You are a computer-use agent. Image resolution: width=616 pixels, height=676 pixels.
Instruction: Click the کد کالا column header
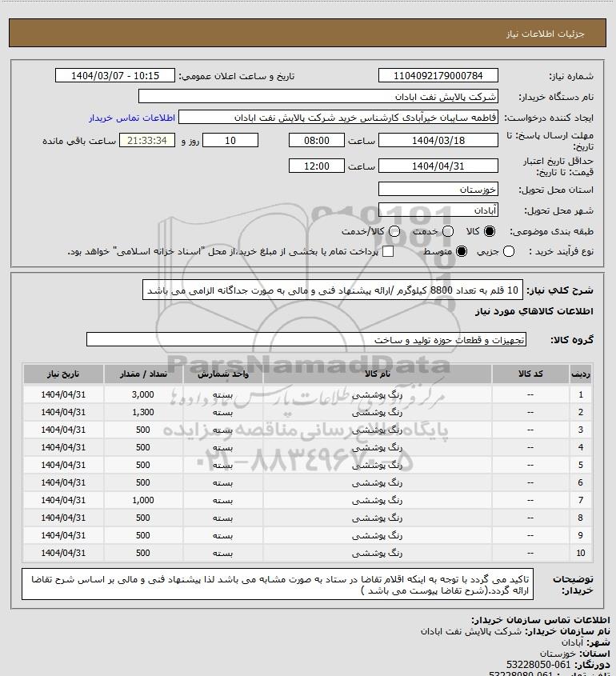coord(530,374)
